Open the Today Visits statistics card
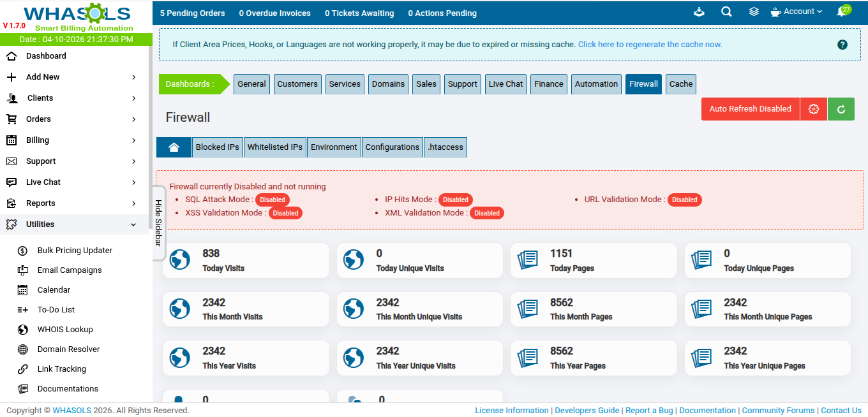 [246, 260]
